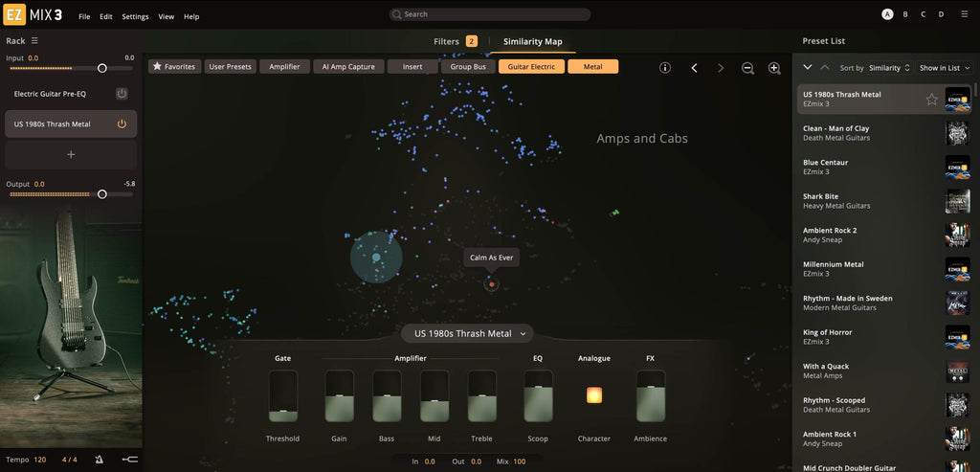Adjust the Treble fader
The width and height of the screenshot is (980, 472).
(482, 396)
